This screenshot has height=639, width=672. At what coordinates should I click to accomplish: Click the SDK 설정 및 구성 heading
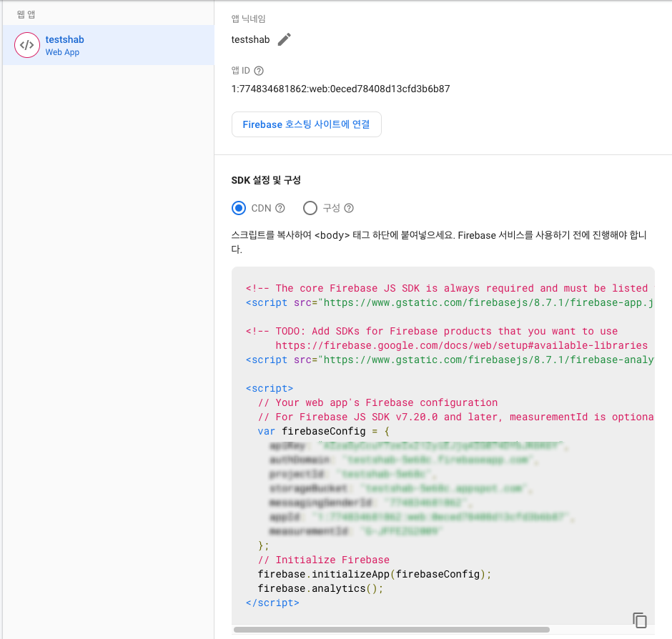click(266, 180)
